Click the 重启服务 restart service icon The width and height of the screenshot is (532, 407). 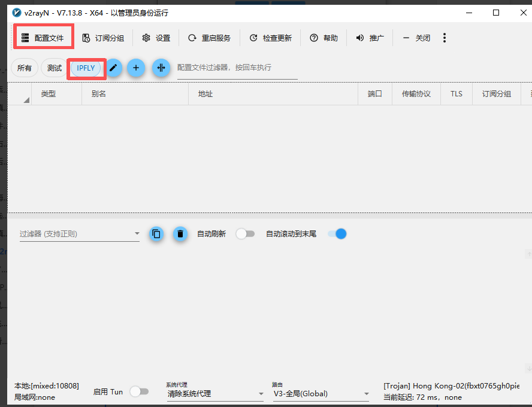coord(192,38)
